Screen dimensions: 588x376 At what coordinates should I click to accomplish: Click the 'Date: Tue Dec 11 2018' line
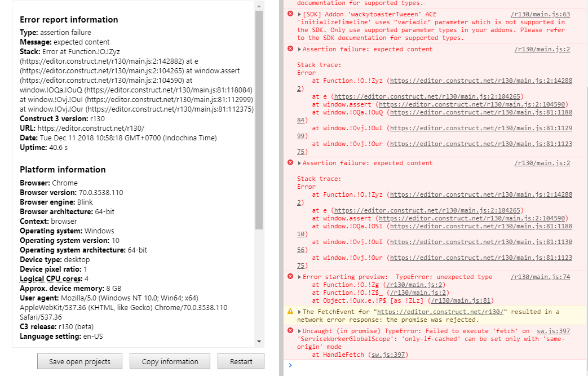[x=118, y=138]
